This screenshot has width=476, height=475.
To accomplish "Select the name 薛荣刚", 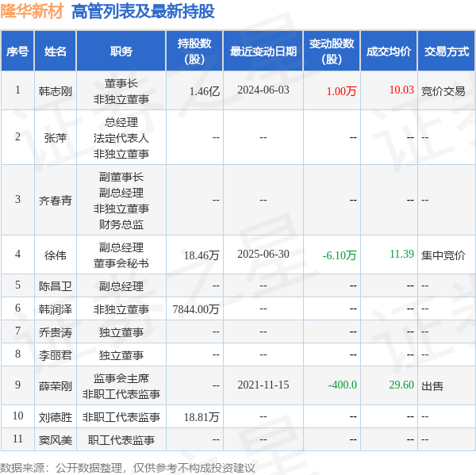I will pyautogui.click(x=56, y=386).
